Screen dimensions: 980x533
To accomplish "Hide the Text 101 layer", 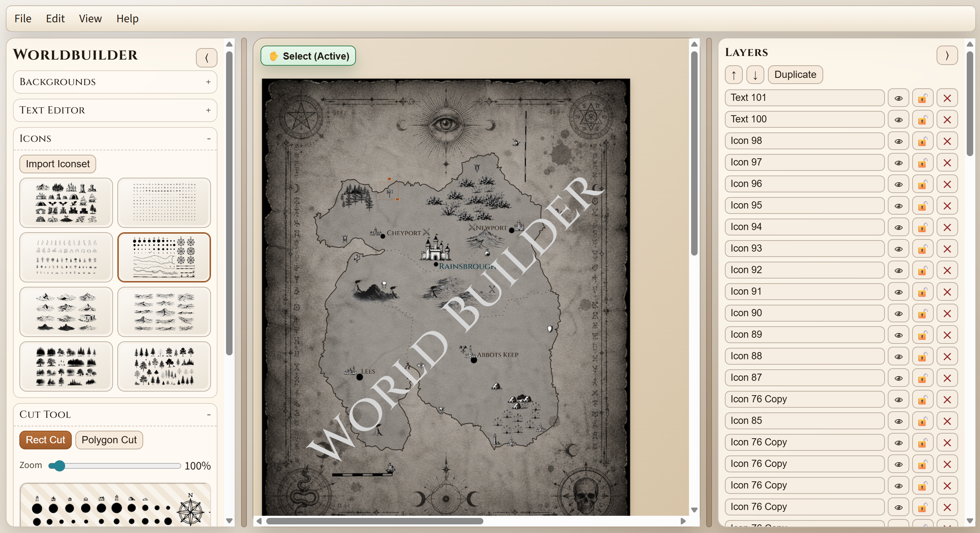I will point(898,98).
